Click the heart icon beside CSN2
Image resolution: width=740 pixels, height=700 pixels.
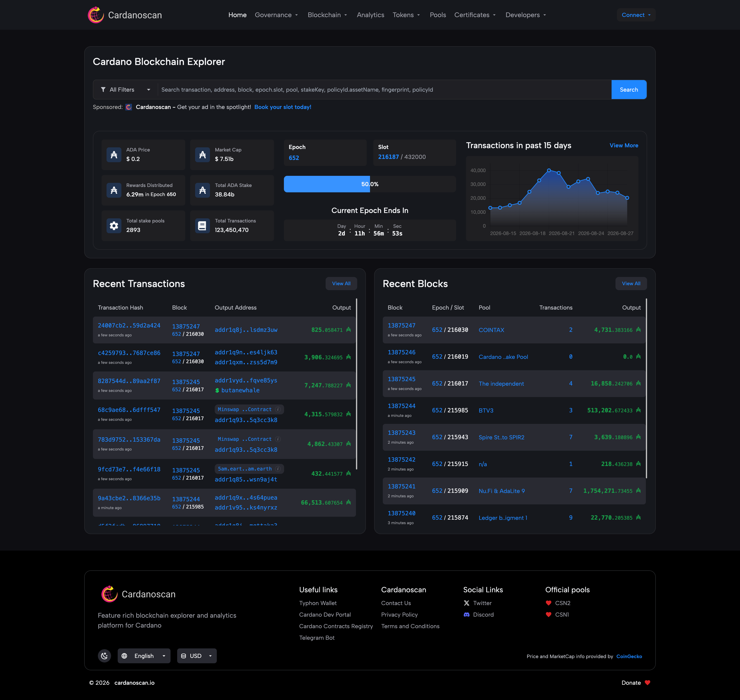click(548, 603)
